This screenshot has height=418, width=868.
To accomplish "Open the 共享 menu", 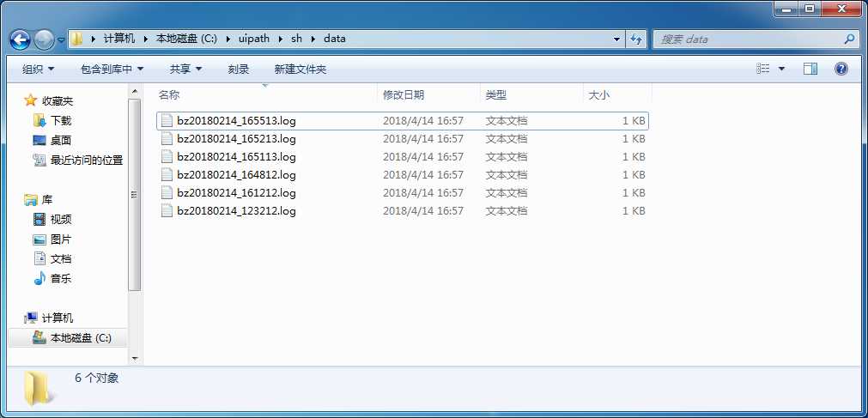I will (185, 70).
